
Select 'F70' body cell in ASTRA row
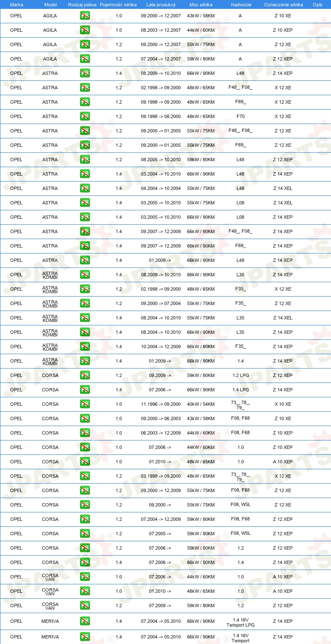[x=240, y=116]
